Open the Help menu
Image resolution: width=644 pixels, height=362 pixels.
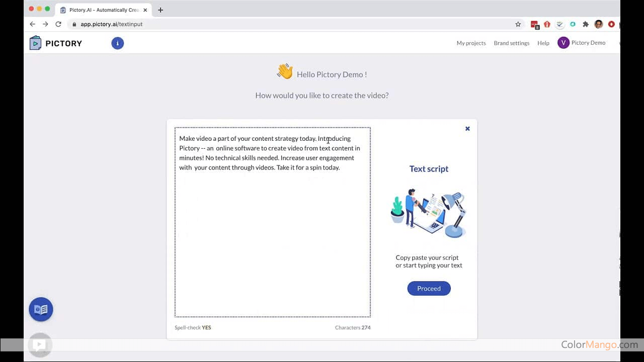(543, 43)
